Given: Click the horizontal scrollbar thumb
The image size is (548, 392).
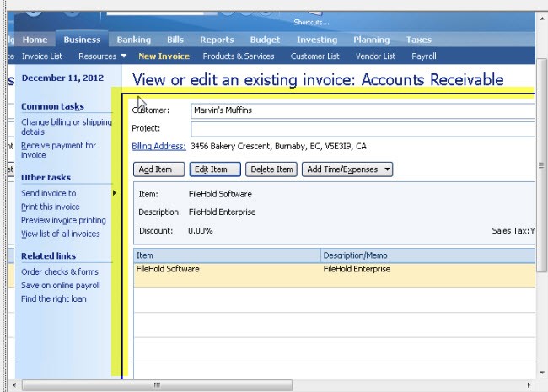Looking at the screenshot, I should (158, 385).
